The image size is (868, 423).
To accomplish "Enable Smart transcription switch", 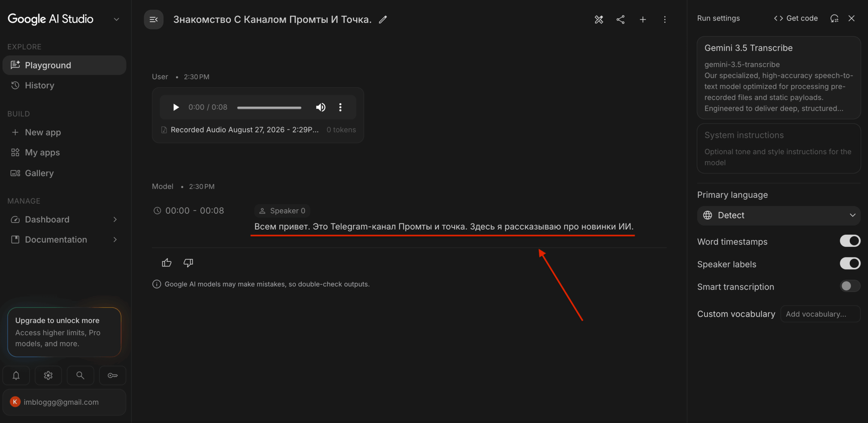I will [850, 286].
